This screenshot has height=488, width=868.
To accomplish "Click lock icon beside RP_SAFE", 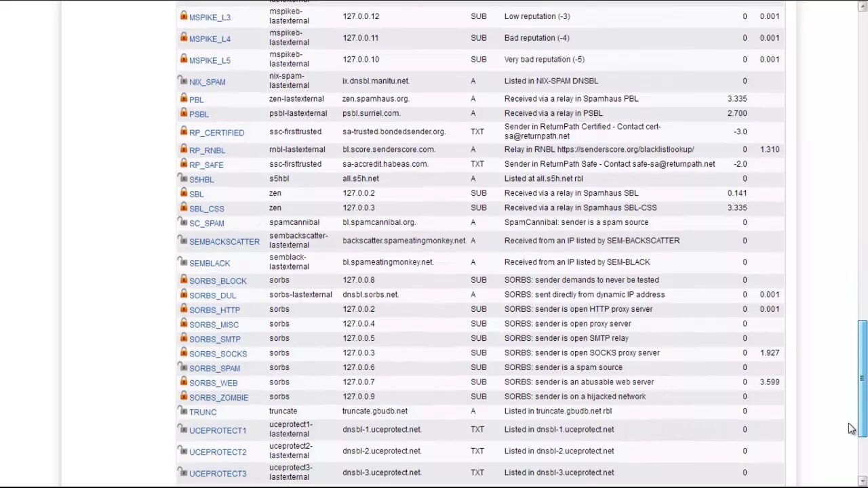I will [183, 163].
